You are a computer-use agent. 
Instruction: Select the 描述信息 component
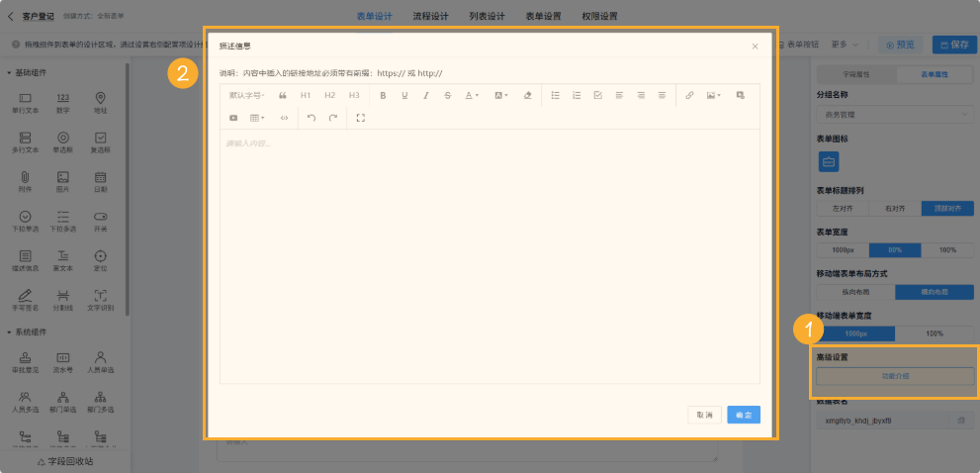[x=25, y=261]
